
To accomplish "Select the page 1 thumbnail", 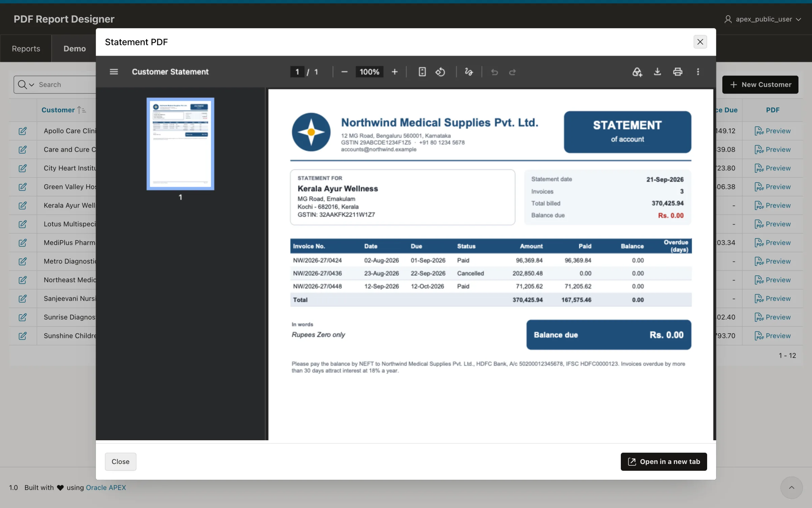I will 180,144.
